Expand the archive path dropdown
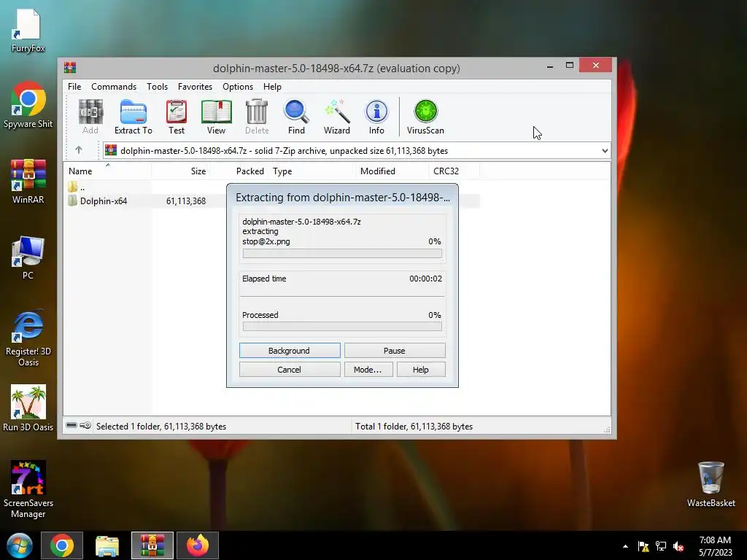The image size is (747, 560). pos(605,150)
